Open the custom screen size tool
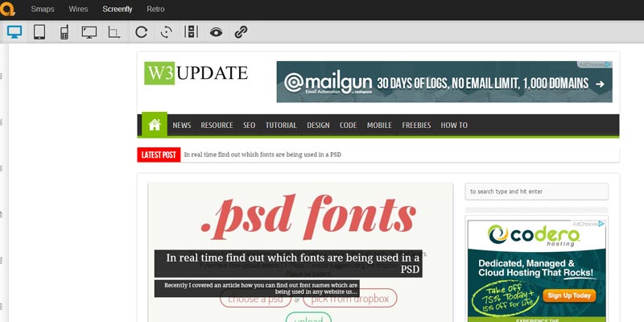644x322 pixels. coord(114,32)
